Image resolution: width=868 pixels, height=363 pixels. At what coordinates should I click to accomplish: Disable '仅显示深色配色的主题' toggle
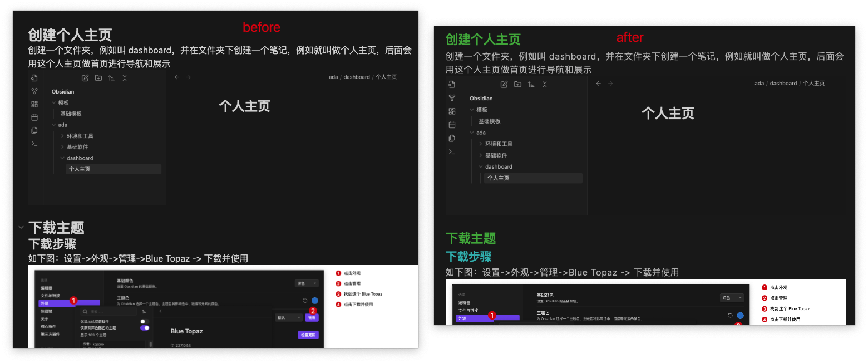pos(144,328)
